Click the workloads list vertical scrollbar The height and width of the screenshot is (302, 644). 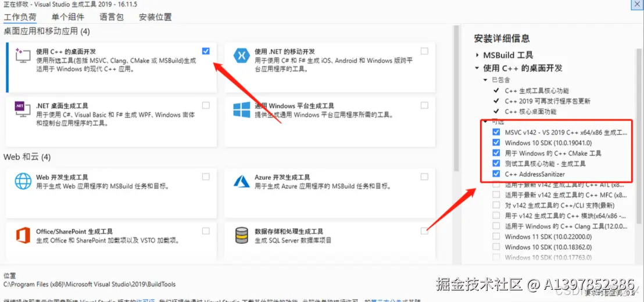(x=456, y=99)
